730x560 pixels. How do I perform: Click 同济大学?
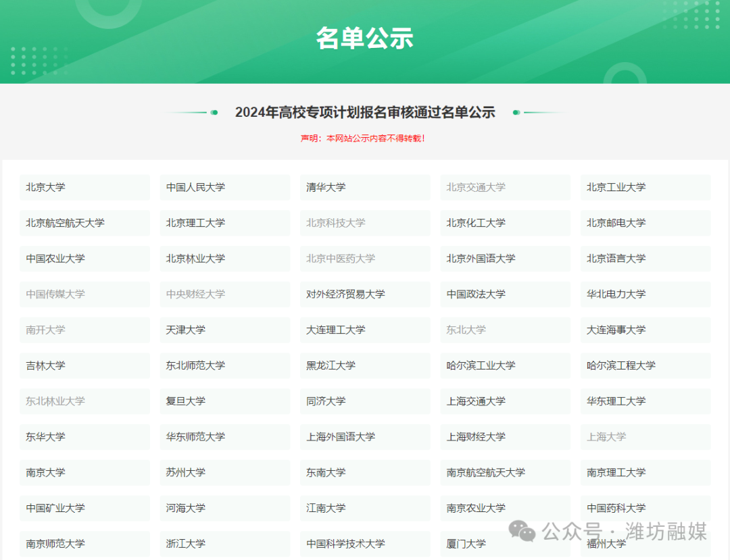pos(365,401)
